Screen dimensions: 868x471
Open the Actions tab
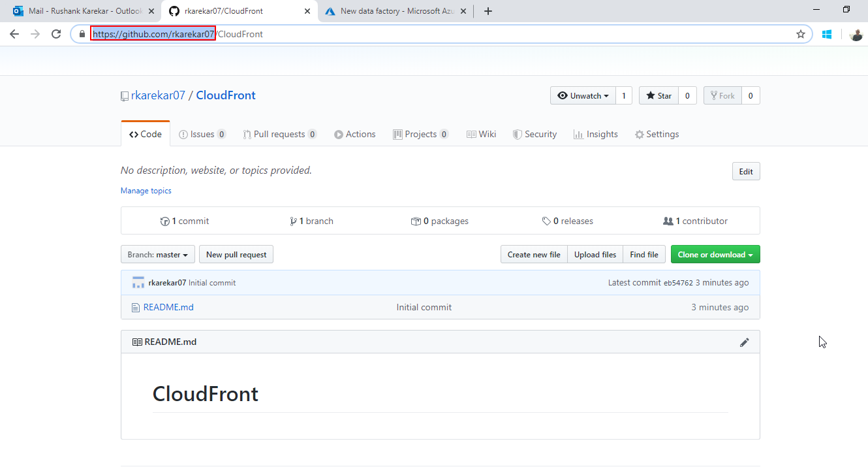coord(355,134)
